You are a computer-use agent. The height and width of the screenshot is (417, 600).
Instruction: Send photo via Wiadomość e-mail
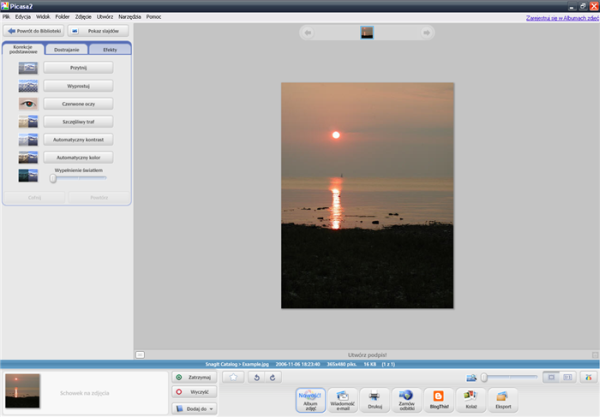[x=342, y=400]
